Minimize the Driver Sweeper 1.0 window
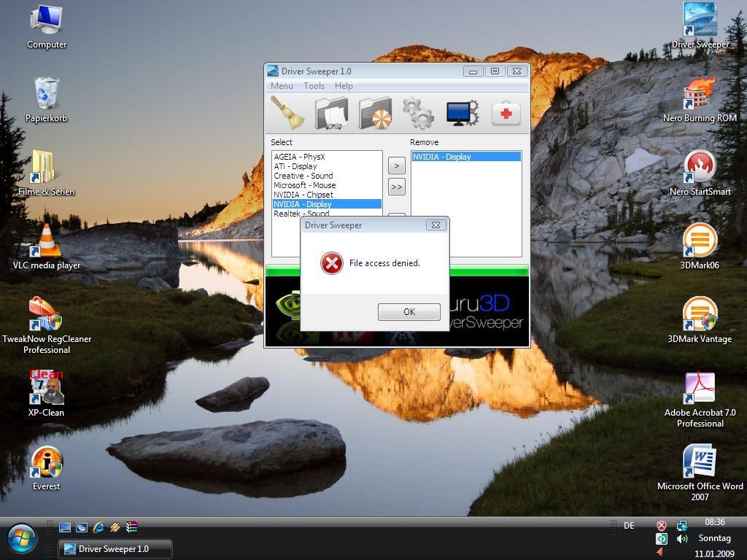The width and height of the screenshot is (747, 560). [473, 71]
